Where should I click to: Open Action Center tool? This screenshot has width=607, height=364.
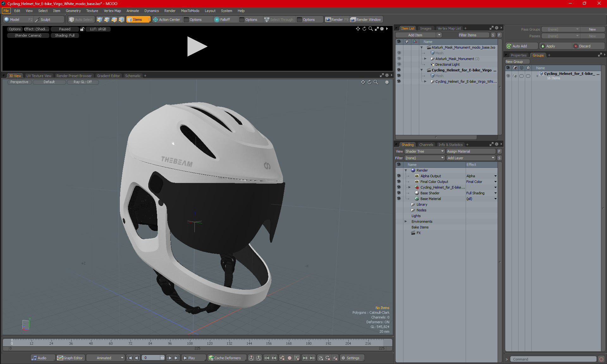pyautogui.click(x=166, y=20)
